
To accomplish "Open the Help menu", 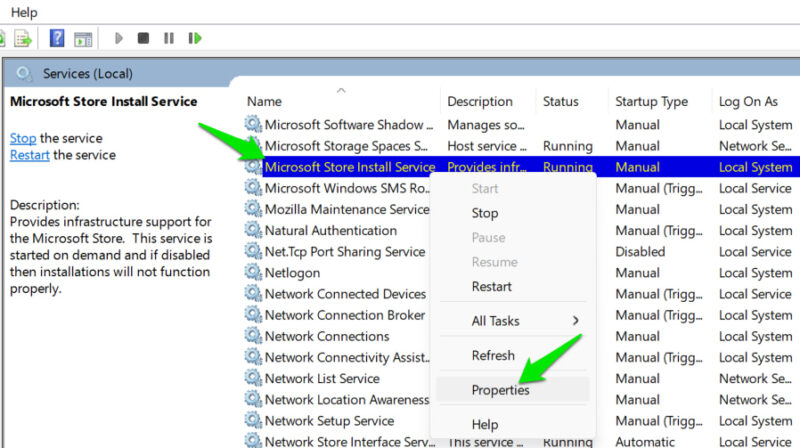I will (24, 12).
